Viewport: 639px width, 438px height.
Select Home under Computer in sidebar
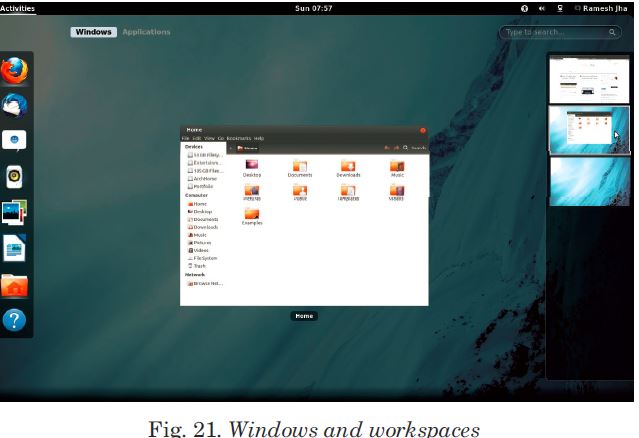(x=197, y=204)
